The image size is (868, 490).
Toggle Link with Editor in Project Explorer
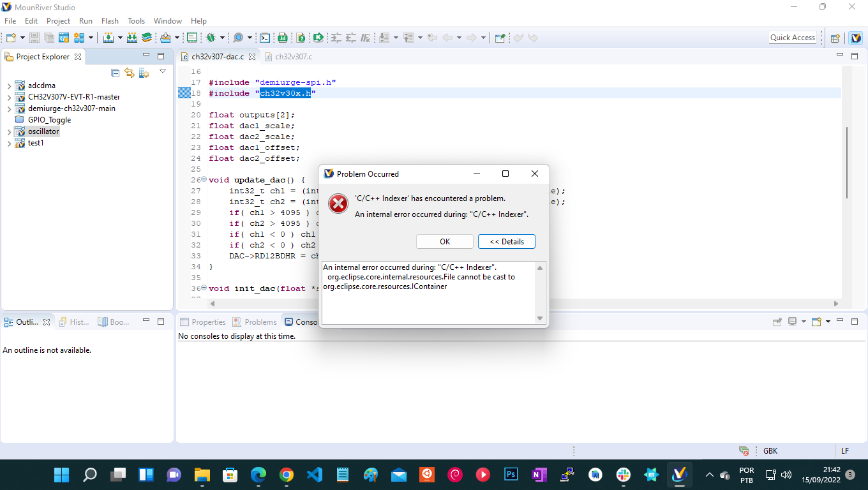(x=129, y=72)
